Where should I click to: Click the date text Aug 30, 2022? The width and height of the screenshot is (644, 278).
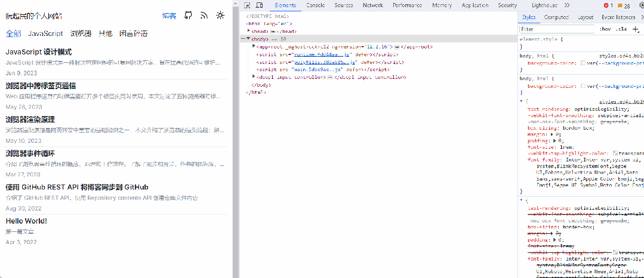point(23,209)
